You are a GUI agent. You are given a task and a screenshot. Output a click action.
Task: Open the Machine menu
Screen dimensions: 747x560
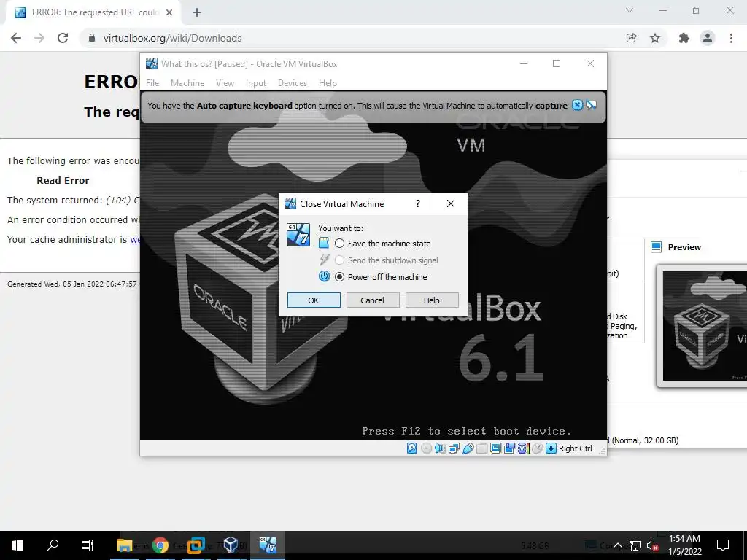[187, 83]
